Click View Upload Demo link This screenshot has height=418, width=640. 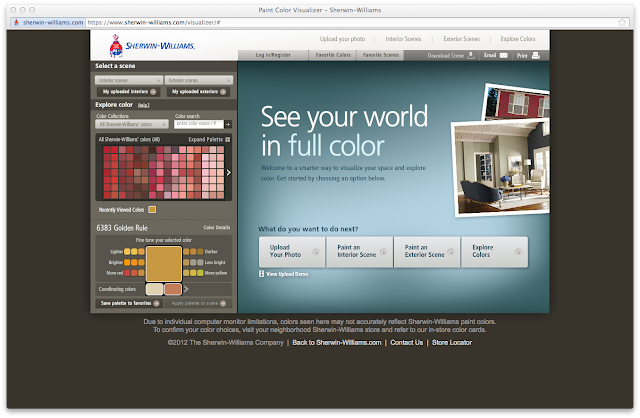tap(287, 274)
